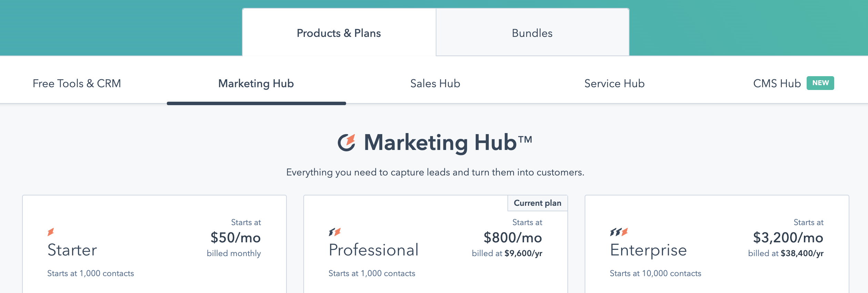Switch to the Products & Plans tab
This screenshot has height=293, width=868.
339,33
